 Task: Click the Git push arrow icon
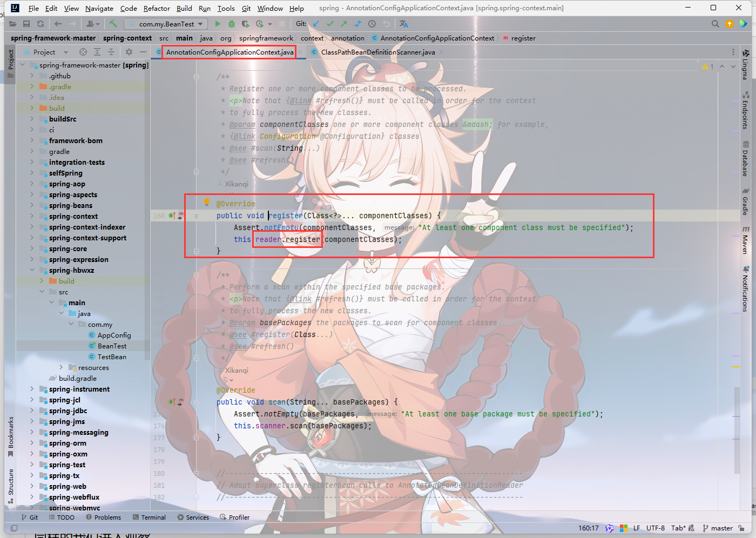coord(344,24)
